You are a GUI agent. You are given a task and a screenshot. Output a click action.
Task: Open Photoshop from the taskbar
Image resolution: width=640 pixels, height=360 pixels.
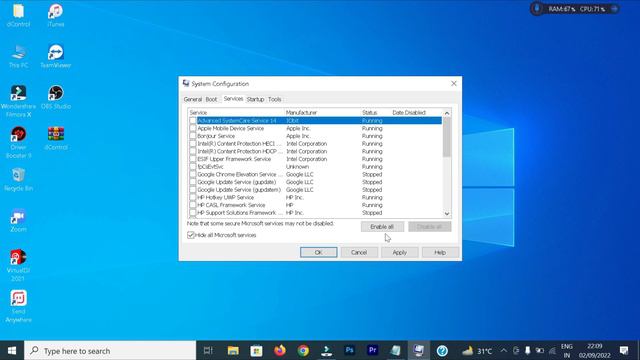[x=349, y=351]
